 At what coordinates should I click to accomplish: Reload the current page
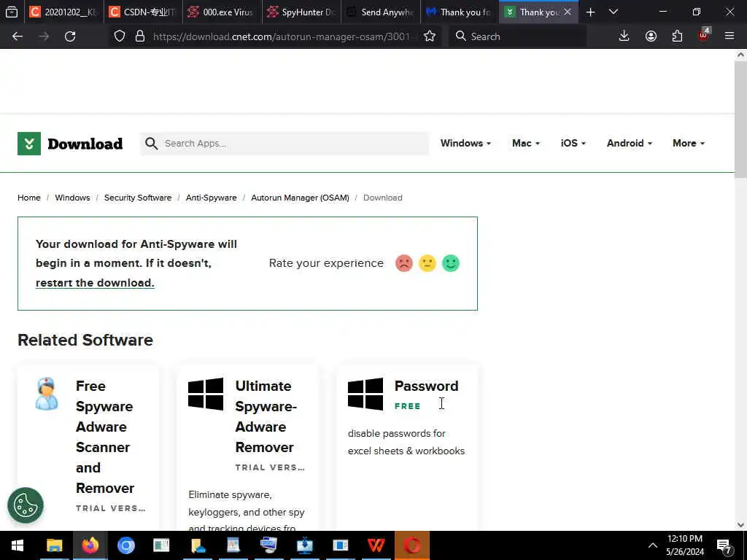(x=70, y=36)
